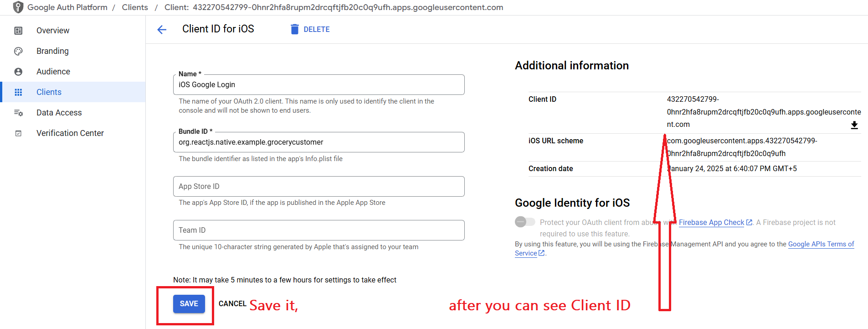Click the Client ID for iOS heading

coord(218,29)
